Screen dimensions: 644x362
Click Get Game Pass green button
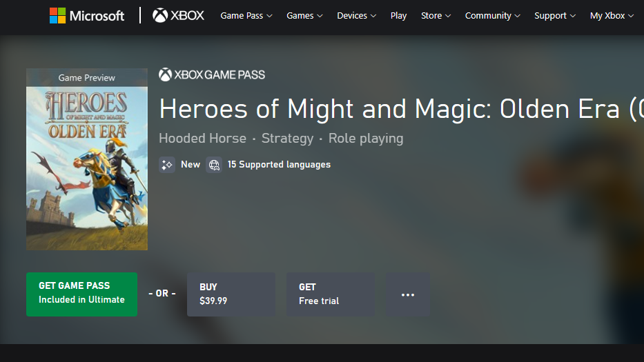(x=81, y=294)
